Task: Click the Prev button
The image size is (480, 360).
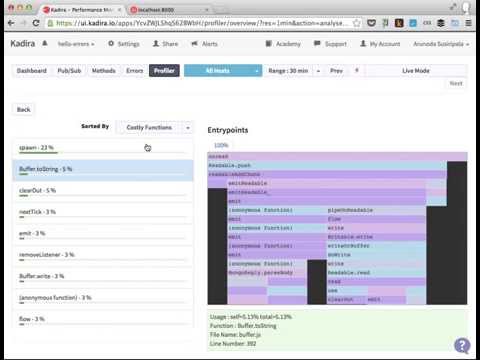Action: coord(336,71)
